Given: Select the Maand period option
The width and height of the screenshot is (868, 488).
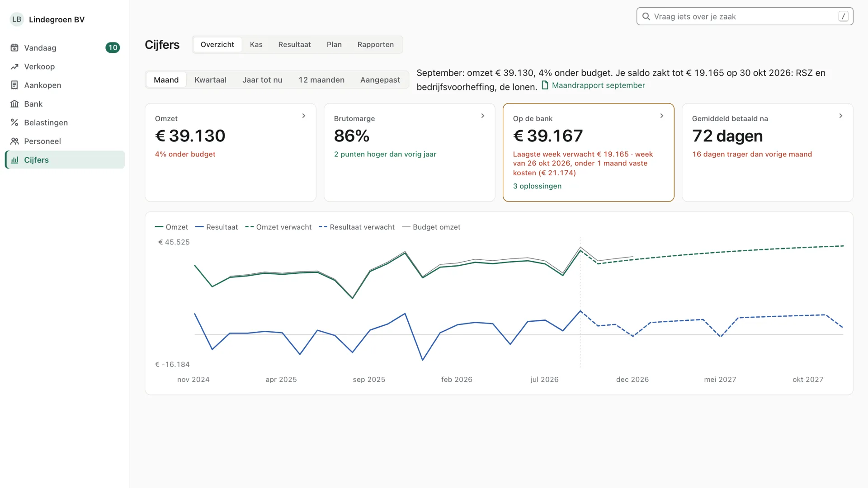Looking at the screenshot, I should [x=166, y=80].
